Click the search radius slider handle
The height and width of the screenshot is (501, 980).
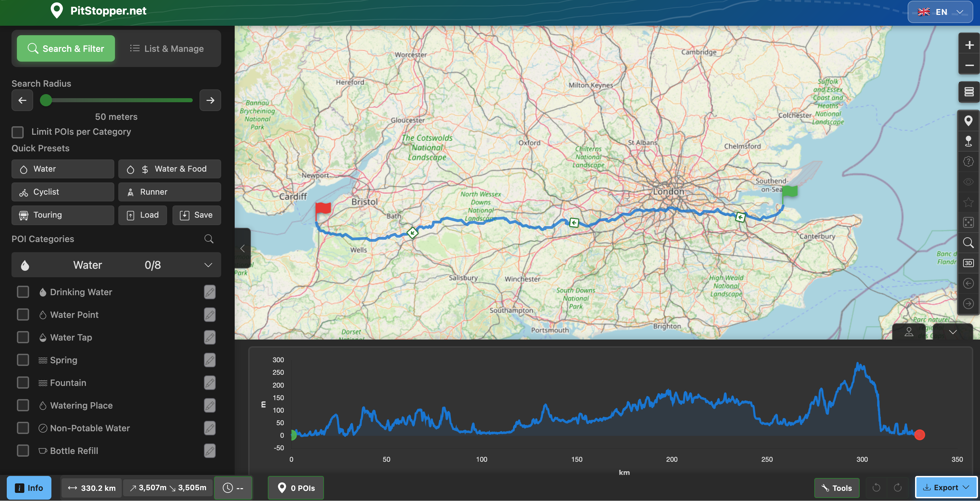click(x=46, y=100)
